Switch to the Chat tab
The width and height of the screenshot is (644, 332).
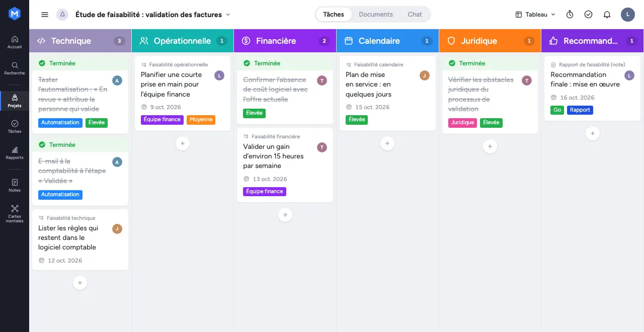415,15
